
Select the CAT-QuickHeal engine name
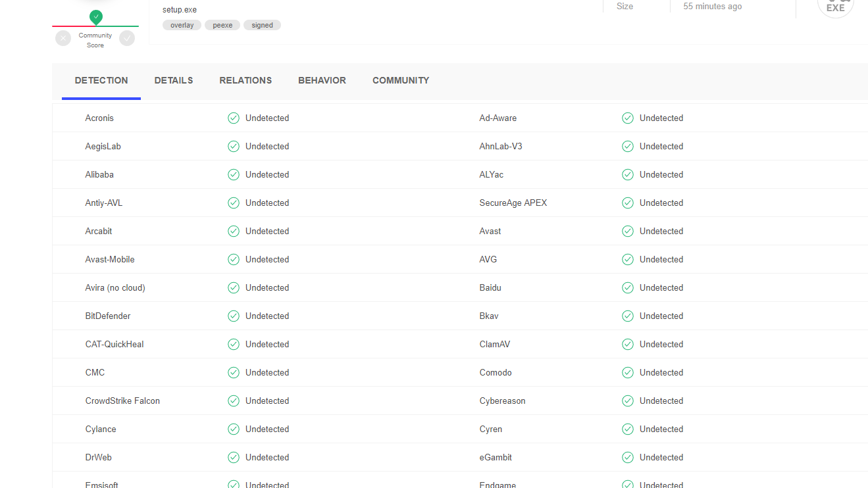(x=115, y=344)
